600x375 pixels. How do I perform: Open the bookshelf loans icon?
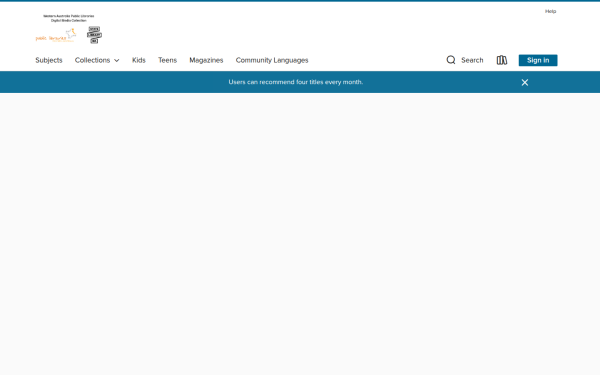pos(502,60)
